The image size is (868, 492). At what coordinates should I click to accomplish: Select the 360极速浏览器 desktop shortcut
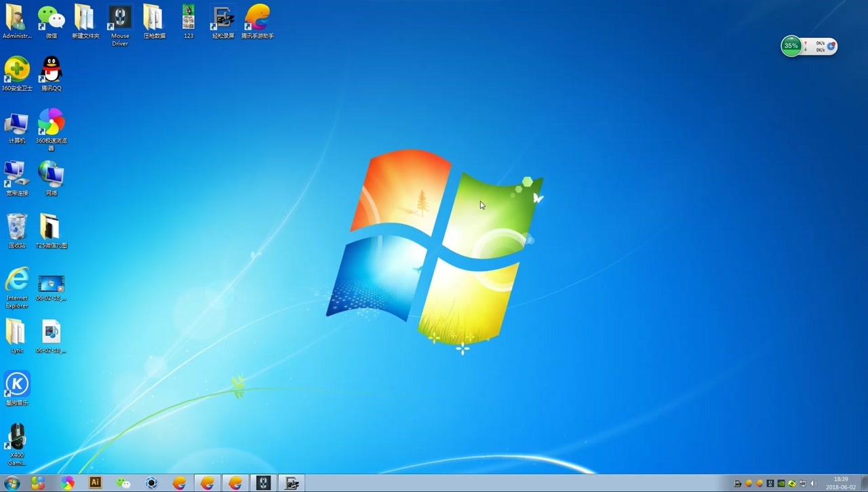(51, 130)
